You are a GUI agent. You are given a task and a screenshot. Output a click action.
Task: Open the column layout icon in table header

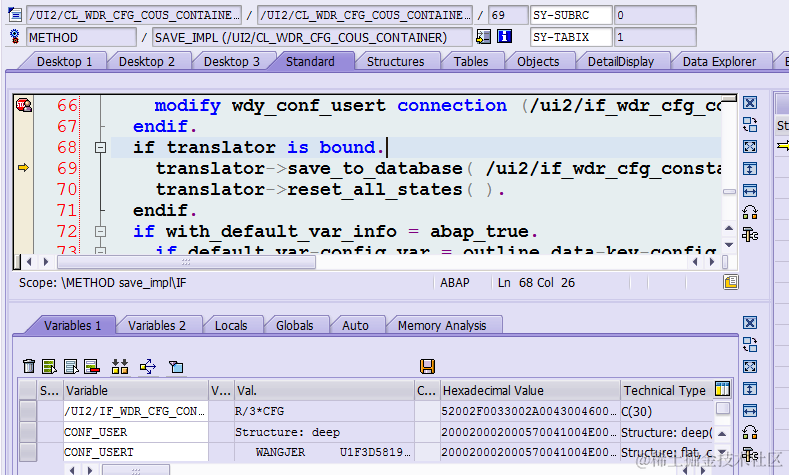(x=722, y=389)
